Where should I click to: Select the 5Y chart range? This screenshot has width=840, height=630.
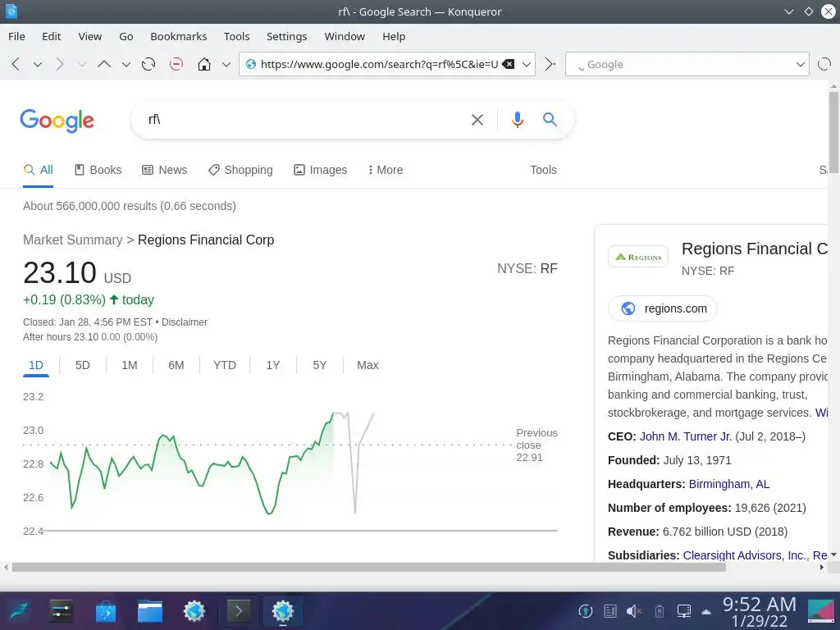pos(319,365)
